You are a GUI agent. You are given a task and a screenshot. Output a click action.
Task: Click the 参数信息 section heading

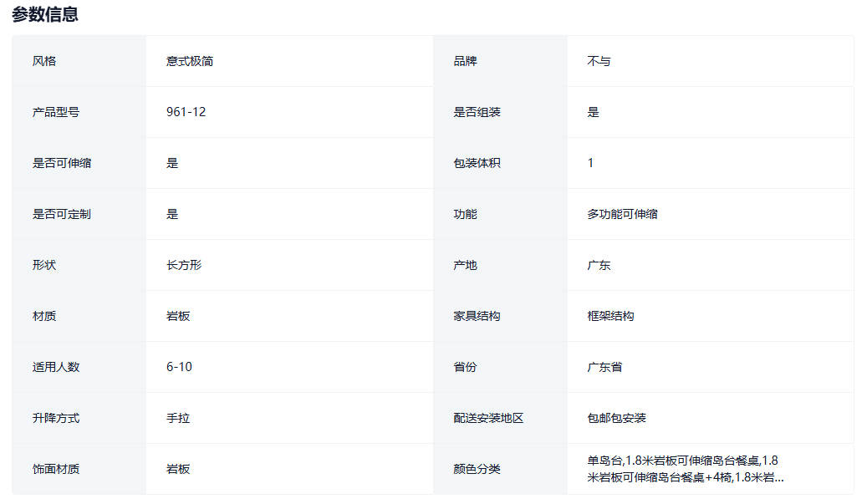click(45, 14)
